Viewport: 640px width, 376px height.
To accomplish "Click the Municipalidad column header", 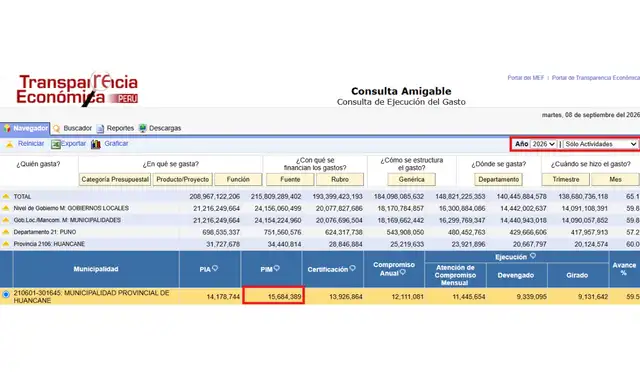I will point(96,269).
